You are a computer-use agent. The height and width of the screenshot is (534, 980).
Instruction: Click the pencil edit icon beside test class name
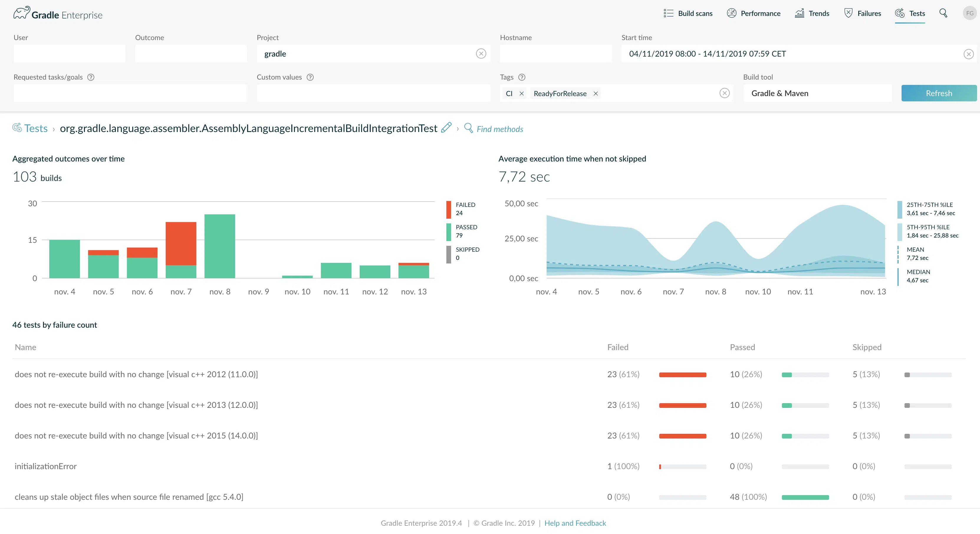tap(446, 128)
